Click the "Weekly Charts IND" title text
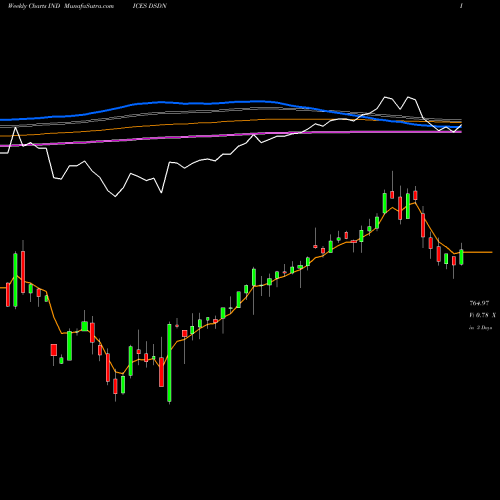The image size is (500, 500). point(34,6)
